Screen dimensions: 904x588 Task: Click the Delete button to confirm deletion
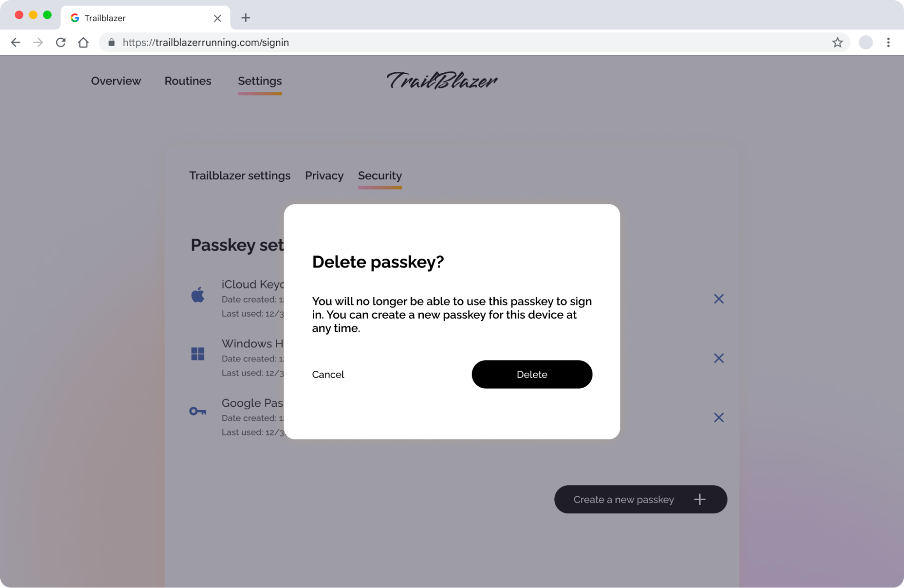pyautogui.click(x=532, y=374)
